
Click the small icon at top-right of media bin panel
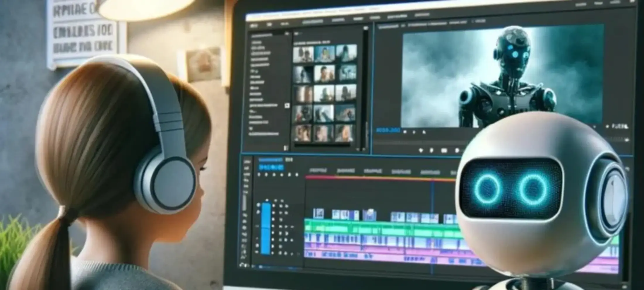pyautogui.click(x=365, y=28)
